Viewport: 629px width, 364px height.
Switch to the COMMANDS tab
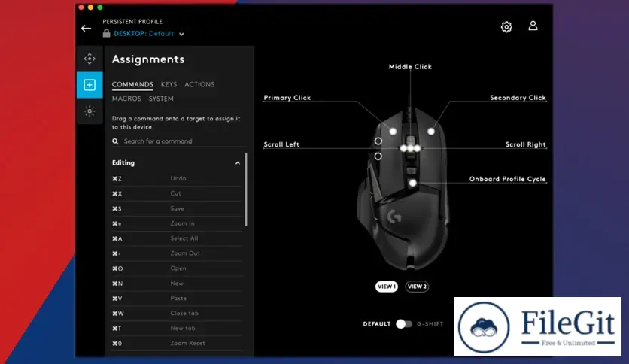coord(132,84)
